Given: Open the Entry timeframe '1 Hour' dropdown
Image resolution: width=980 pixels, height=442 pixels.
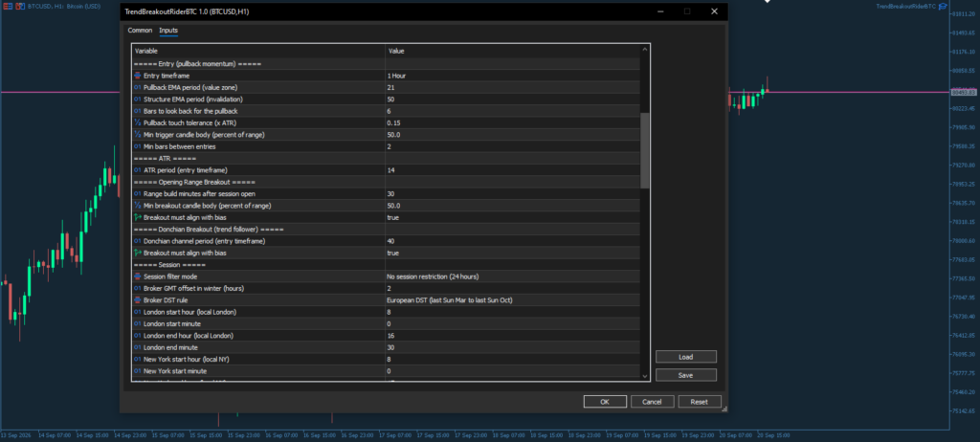Looking at the screenshot, I should [513, 76].
